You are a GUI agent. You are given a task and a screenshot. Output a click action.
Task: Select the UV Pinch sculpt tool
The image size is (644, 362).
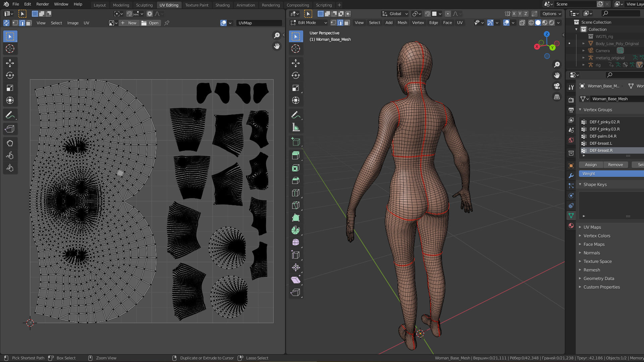coord(10,168)
